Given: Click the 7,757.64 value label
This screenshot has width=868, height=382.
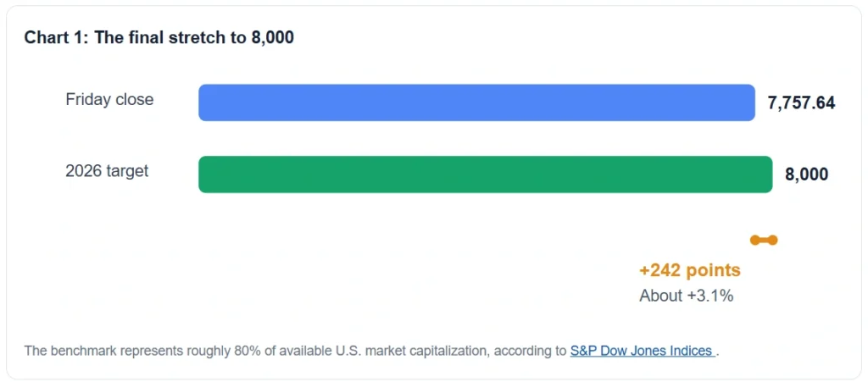Looking at the screenshot, I should pos(801,102).
